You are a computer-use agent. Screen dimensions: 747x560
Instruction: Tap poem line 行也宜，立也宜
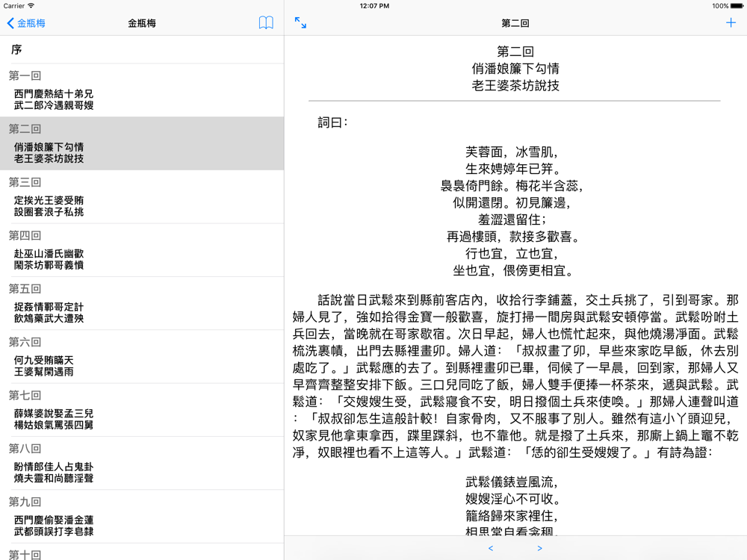(x=512, y=254)
